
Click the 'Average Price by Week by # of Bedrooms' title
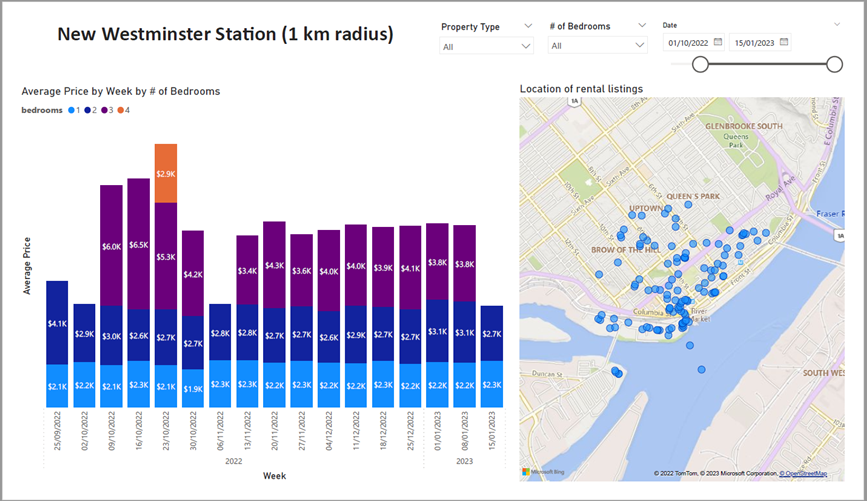point(121,91)
